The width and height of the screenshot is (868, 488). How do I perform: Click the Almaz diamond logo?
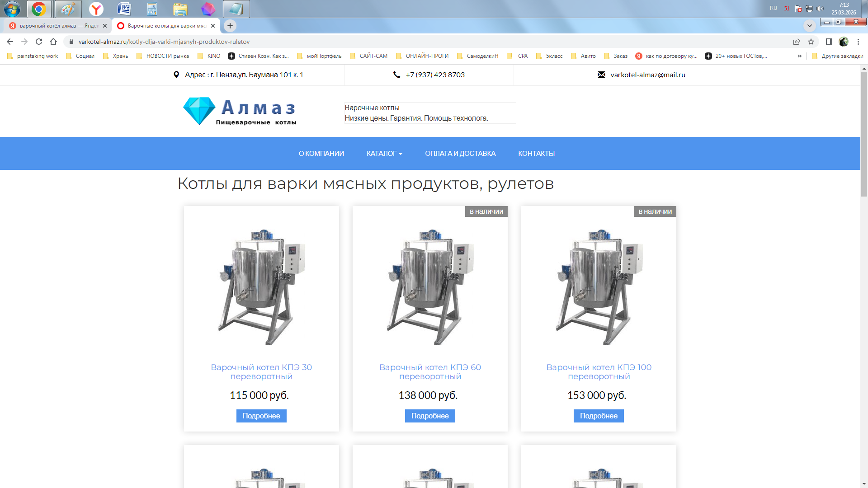pyautogui.click(x=199, y=111)
